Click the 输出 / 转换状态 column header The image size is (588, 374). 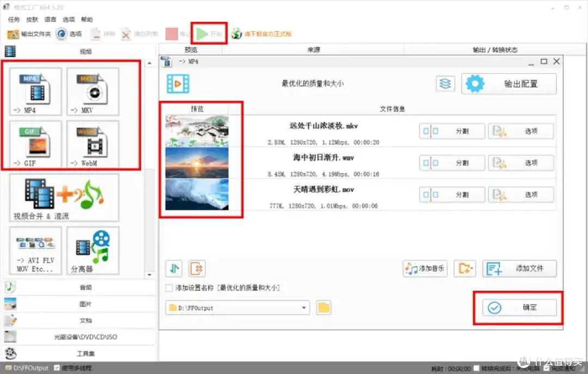[x=495, y=50]
